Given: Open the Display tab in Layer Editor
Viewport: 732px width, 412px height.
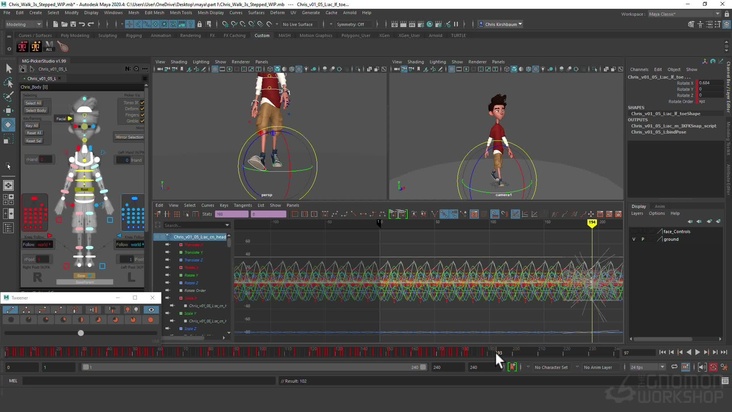Looking at the screenshot, I should tap(639, 206).
